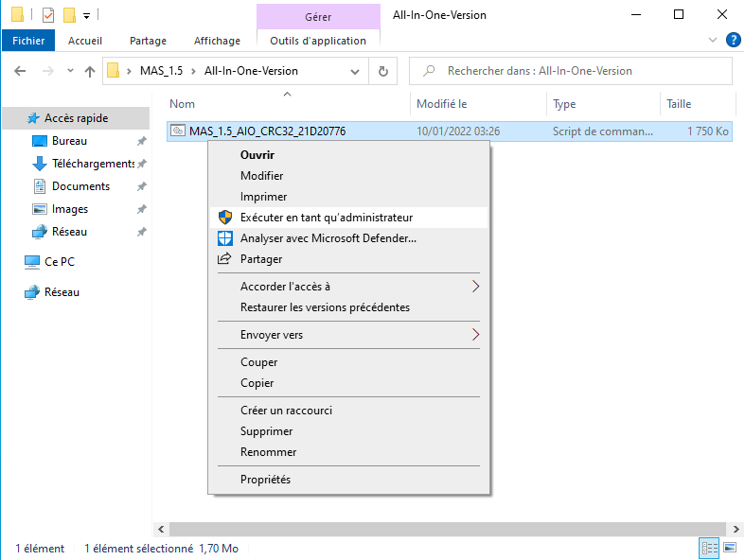Open Documents in the sidebar

[x=80, y=186]
